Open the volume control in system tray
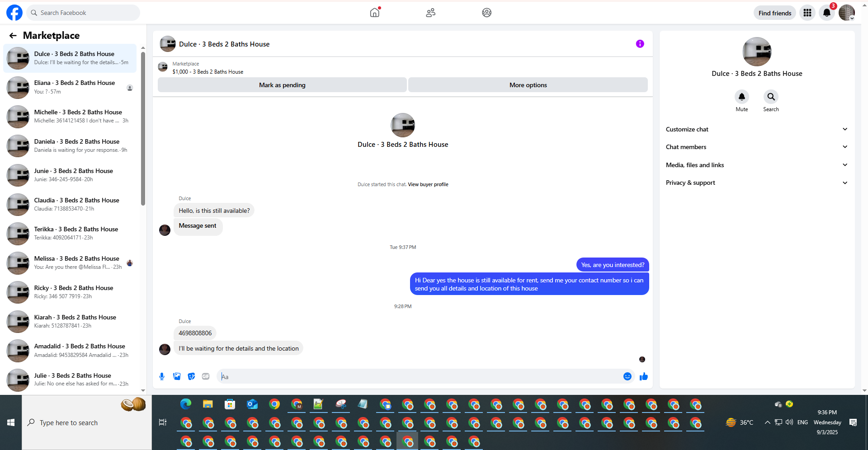 (789, 422)
